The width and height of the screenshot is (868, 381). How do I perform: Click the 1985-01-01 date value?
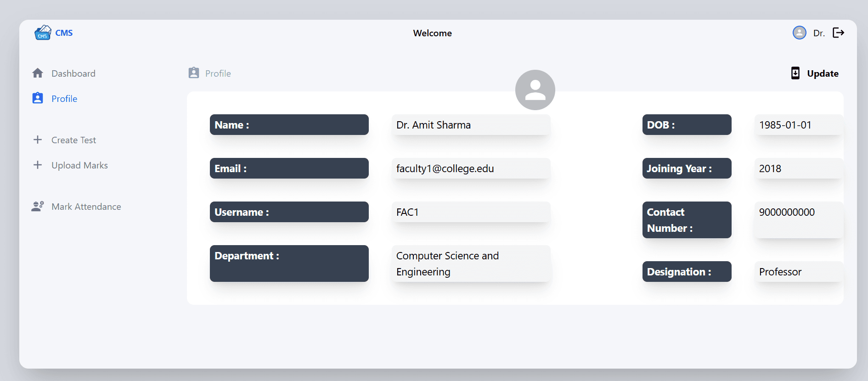point(799,125)
